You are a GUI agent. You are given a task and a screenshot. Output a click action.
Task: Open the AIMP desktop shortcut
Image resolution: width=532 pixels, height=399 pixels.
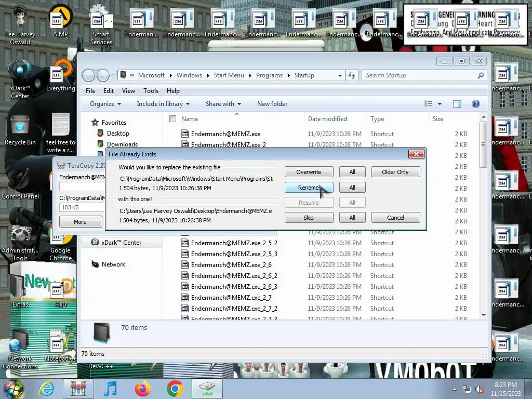pyautogui.click(x=60, y=21)
